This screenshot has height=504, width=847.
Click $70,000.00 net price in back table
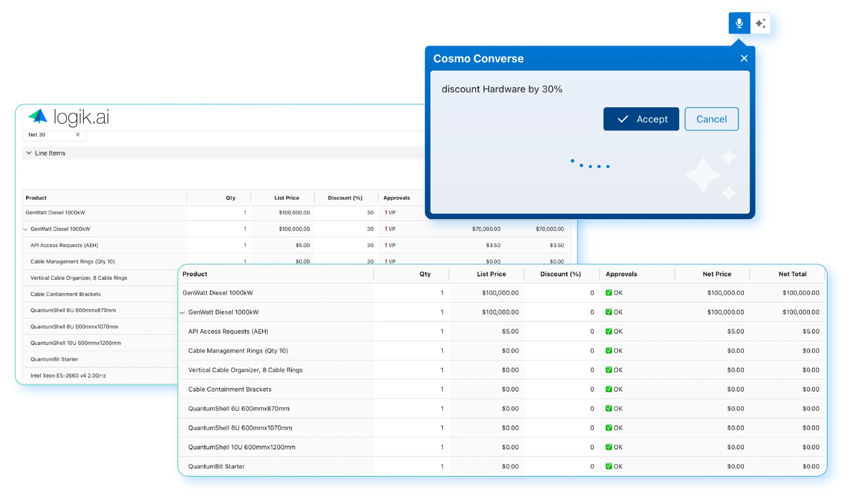(486, 229)
